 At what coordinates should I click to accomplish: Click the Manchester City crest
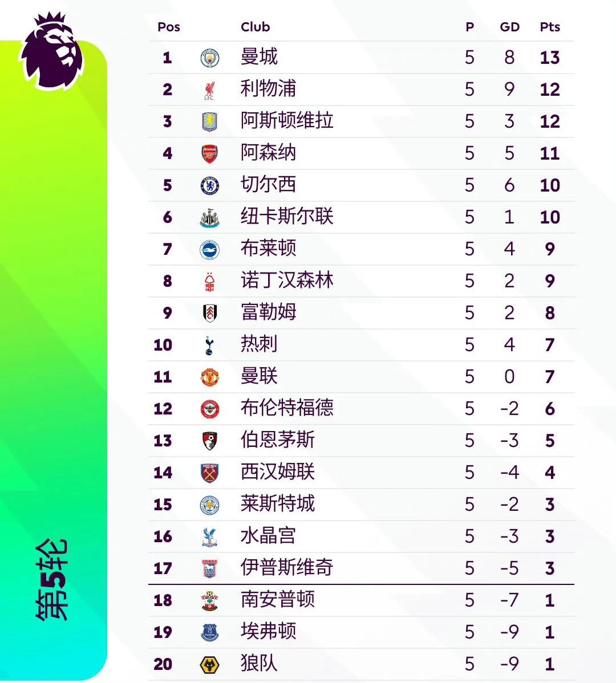pyautogui.click(x=209, y=58)
